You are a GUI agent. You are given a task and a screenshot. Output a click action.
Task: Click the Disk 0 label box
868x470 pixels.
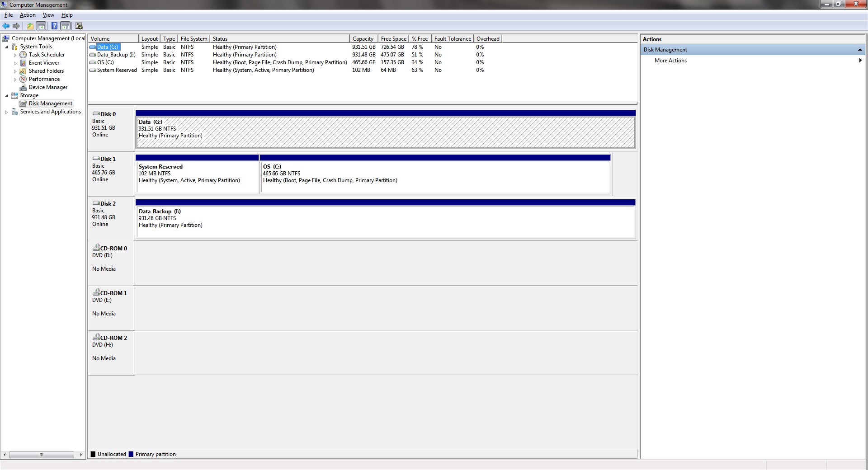tap(111, 129)
